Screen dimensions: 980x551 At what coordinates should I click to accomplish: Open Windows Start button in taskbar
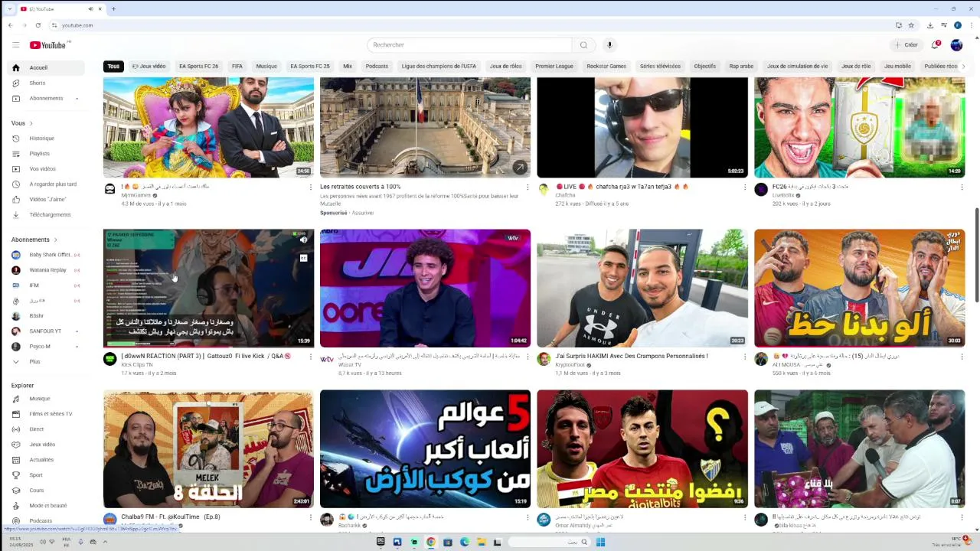[x=601, y=543]
